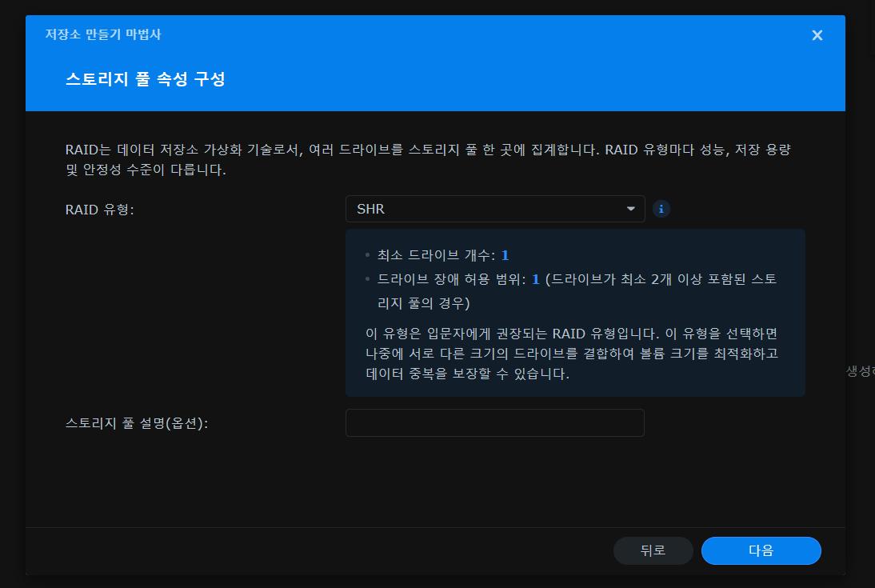Click the RAID 유형 label
This screenshot has height=588, width=875.
point(99,210)
